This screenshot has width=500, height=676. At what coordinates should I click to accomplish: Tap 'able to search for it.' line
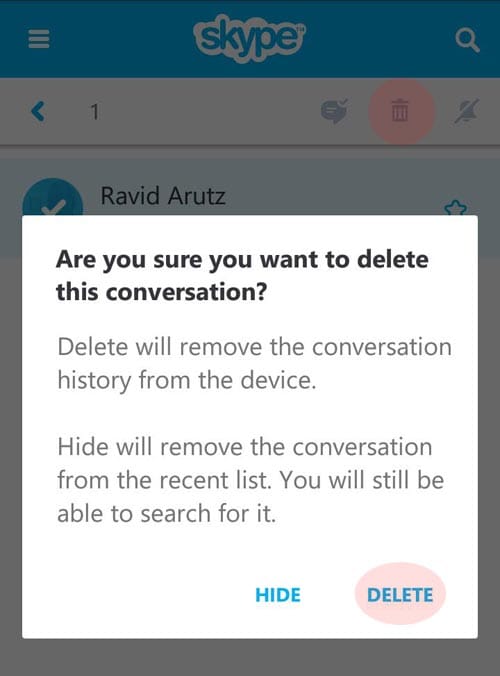click(x=166, y=513)
